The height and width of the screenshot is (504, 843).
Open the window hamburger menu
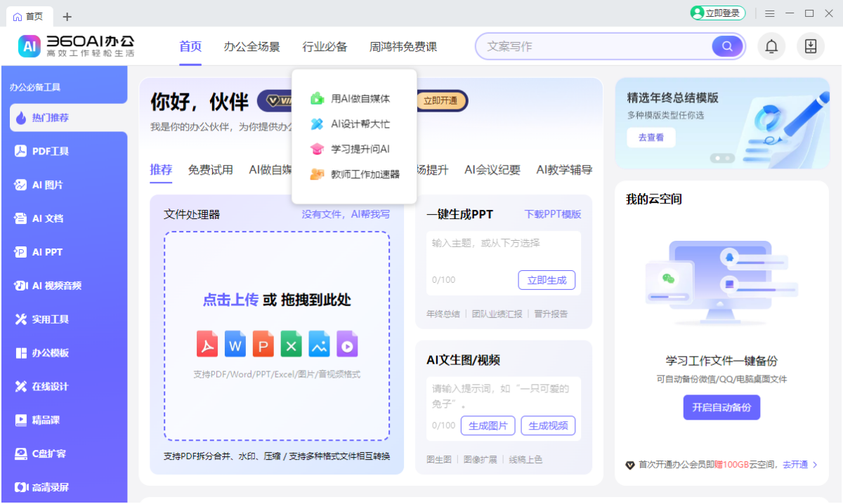[770, 13]
